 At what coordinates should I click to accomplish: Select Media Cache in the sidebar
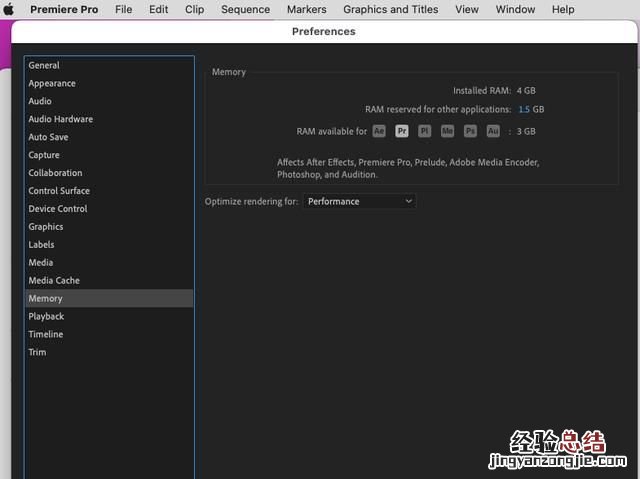point(54,280)
